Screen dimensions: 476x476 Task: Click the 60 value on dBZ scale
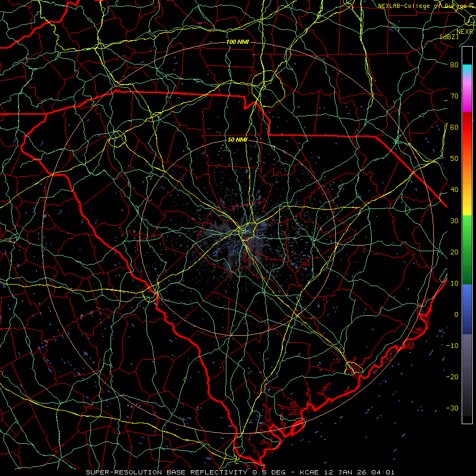point(454,127)
